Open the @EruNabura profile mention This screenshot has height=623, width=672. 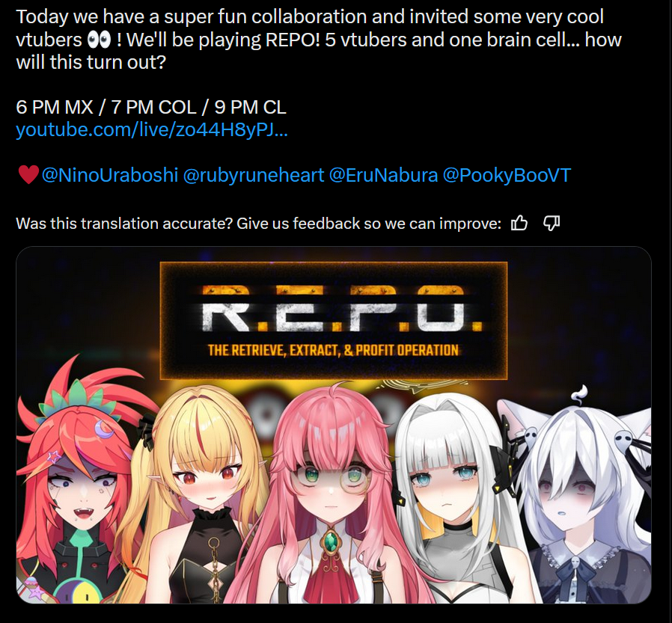pyautogui.click(x=384, y=175)
